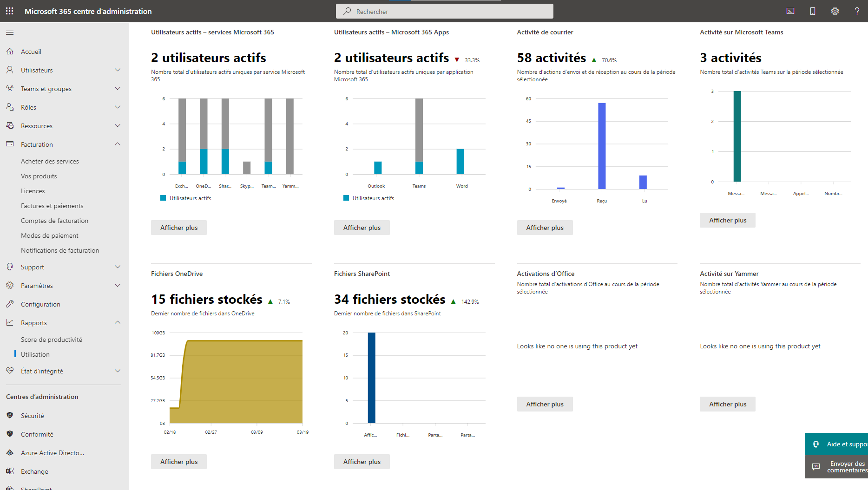The width and height of the screenshot is (868, 490).
Task: Click the Rapports chart icon
Action: [x=10, y=323]
